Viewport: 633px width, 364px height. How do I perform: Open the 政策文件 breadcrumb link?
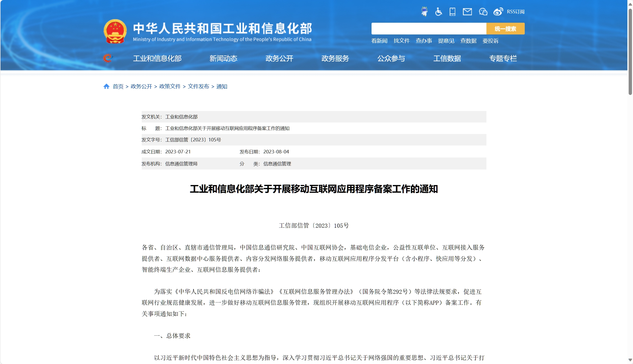pos(170,86)
